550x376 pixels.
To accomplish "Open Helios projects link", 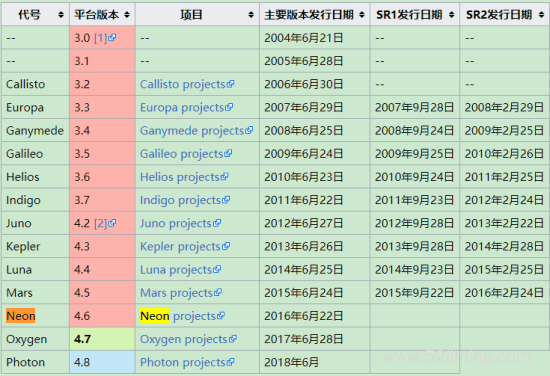I will [x=184, y=177].
